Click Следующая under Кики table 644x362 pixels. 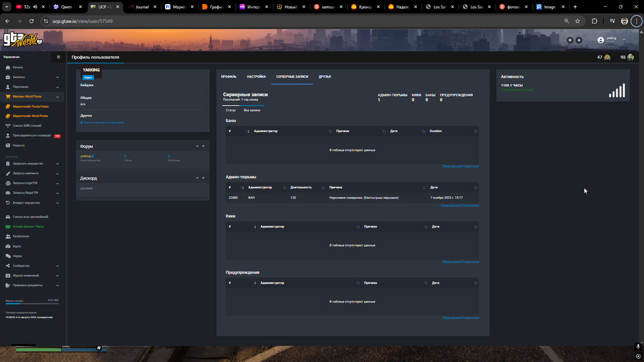tap(470, 262)
